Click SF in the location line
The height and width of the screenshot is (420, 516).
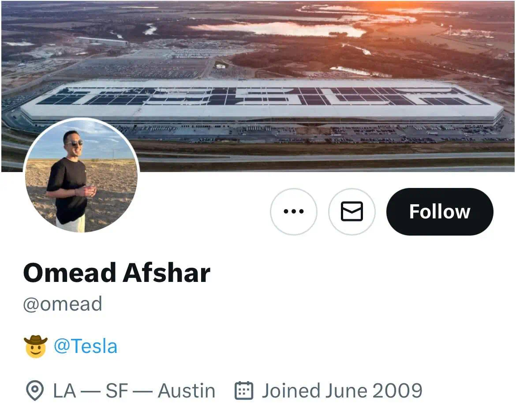(117, 391)
